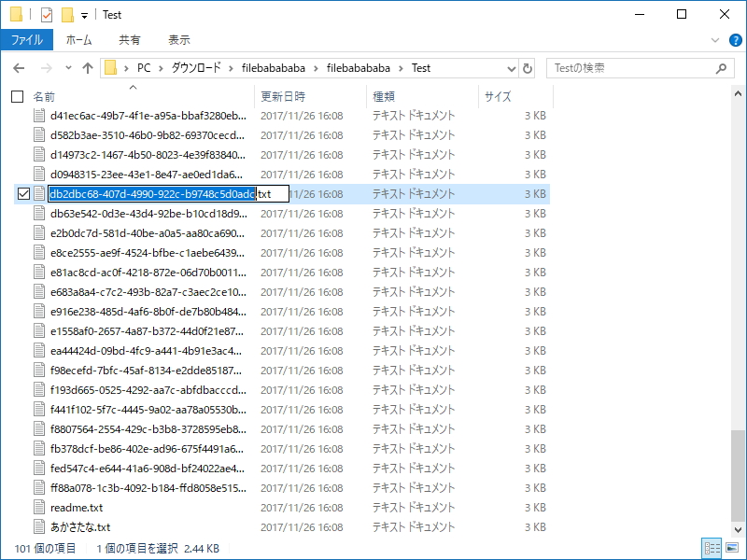Open Help with the blue question mark icon
Screen dimensions: 747x560
pyautogui.click(x=736, y=40)
